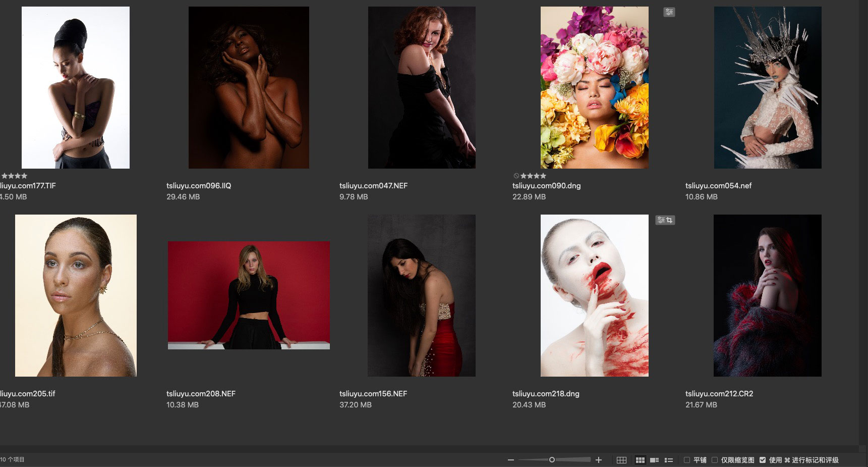Click the crop badge on tsliuyu.com218.dng

[669, 220]
